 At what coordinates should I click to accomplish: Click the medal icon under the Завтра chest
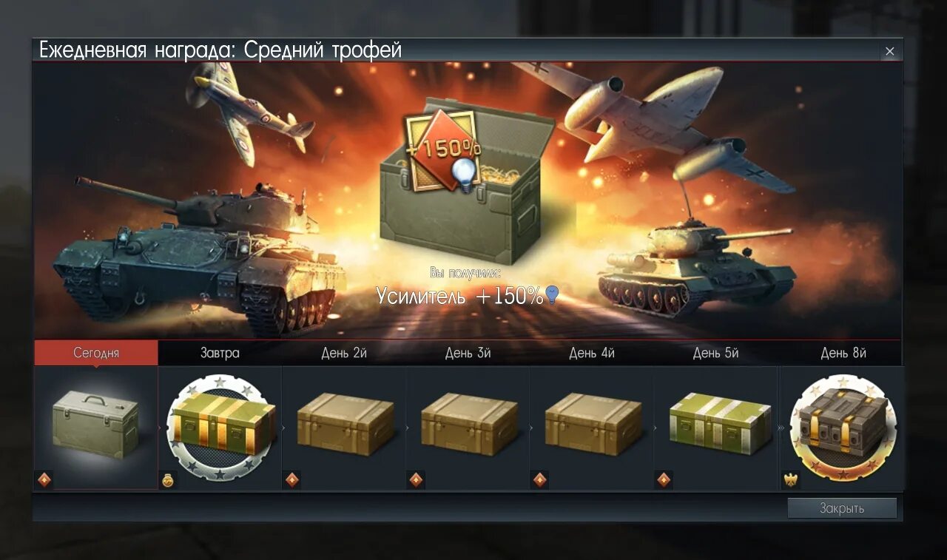click(169, 480)
